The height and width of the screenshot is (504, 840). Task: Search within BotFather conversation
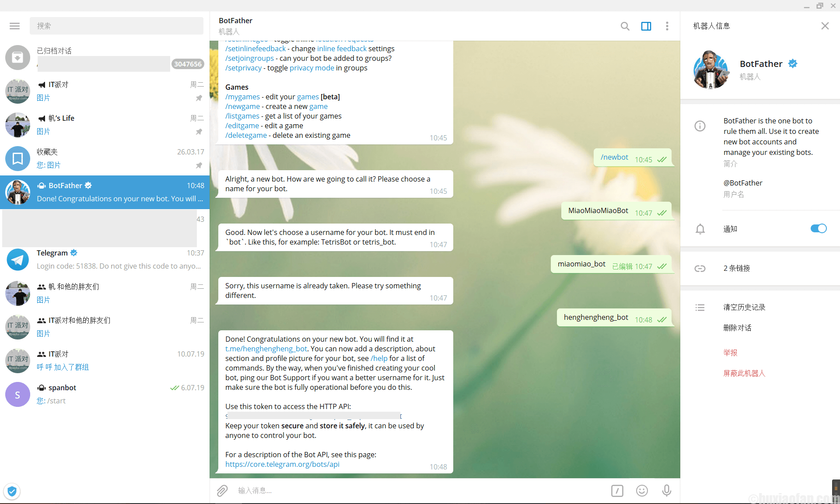point(625,26)
